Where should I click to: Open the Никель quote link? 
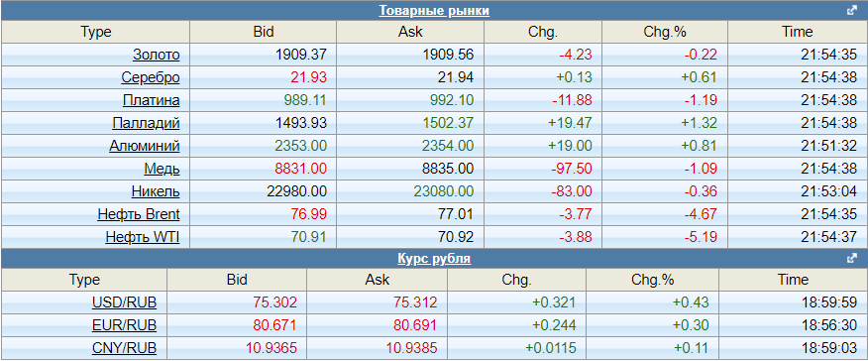coord(156,191)
